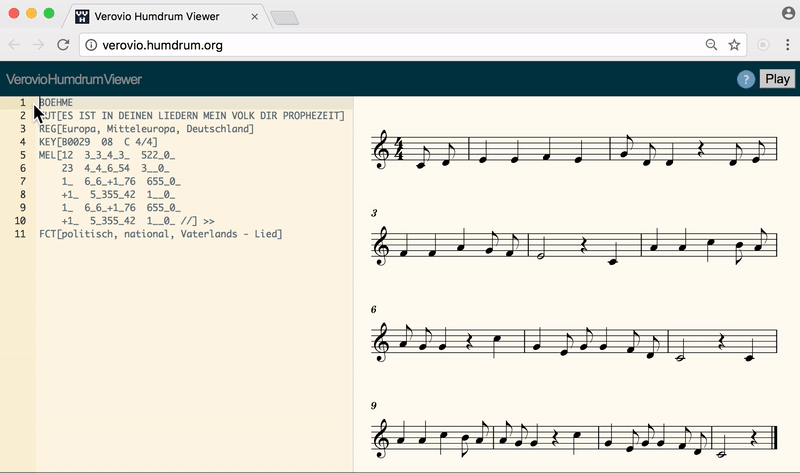Image resolution: width=800 pixels, height=473 pixels.
Task: Click the blue help question mark icon
Action: pyautogui.click(x=745, y=79)
